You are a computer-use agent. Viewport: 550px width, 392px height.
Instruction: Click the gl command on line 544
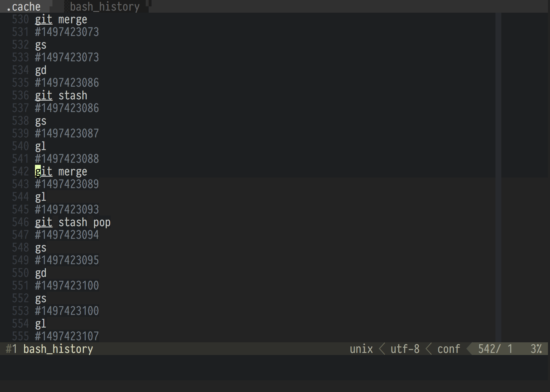tap(40, 197)
